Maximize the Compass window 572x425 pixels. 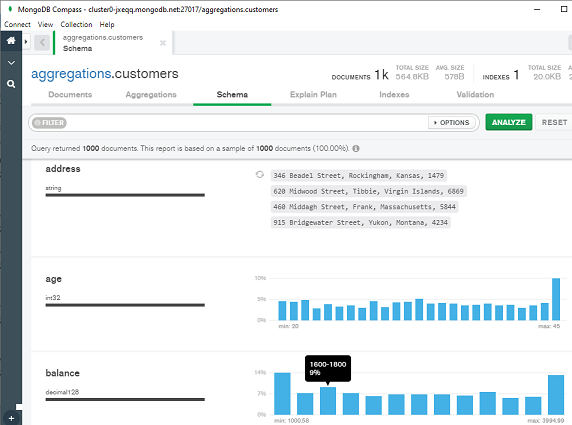[x=564, y=9]
